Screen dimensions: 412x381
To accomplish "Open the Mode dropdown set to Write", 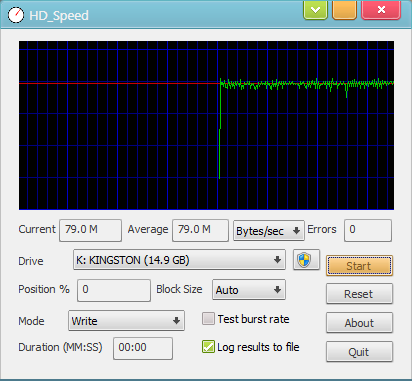I will 126,321.
